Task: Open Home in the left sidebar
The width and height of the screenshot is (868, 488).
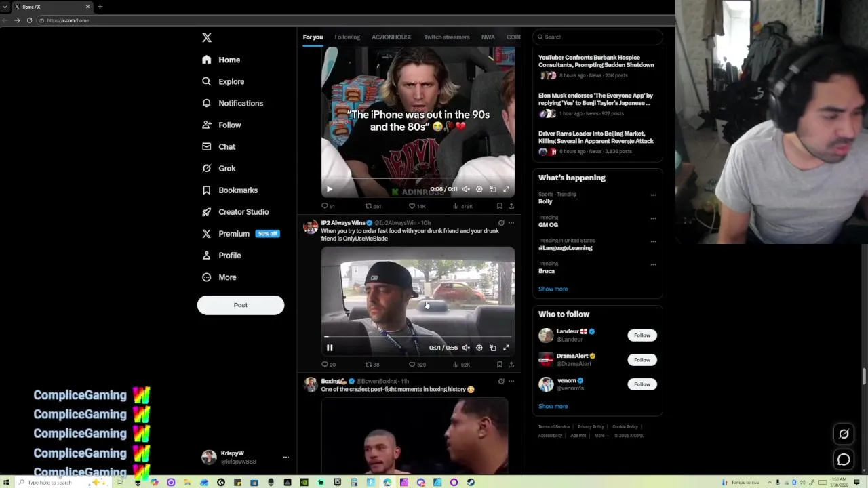Action: point(221,60)
